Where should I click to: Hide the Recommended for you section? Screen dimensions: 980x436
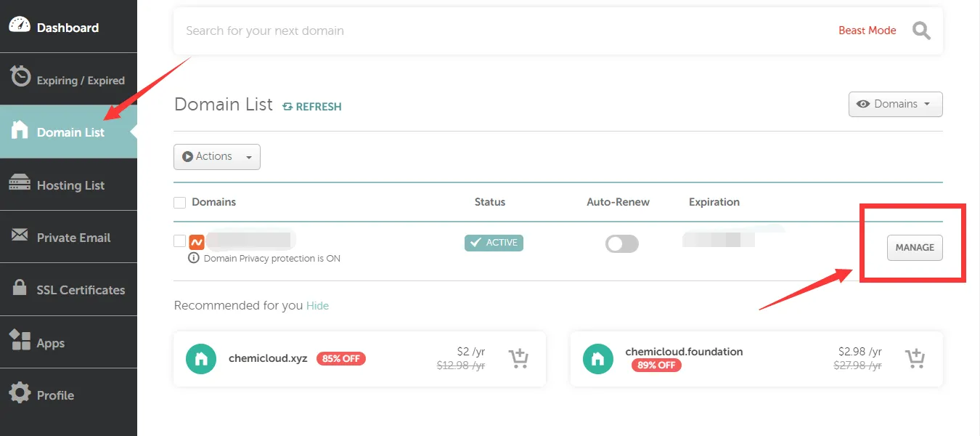(317, 306)
